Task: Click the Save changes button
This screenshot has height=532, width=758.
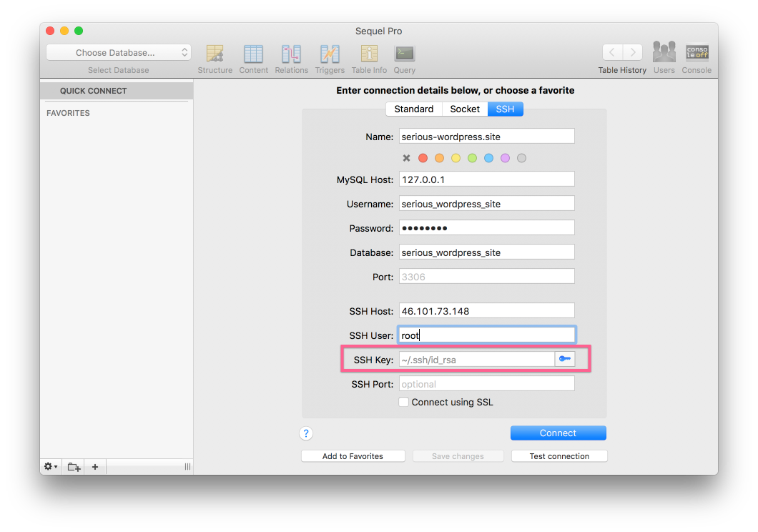Action: pyautogui.click(x=458, y=456)
